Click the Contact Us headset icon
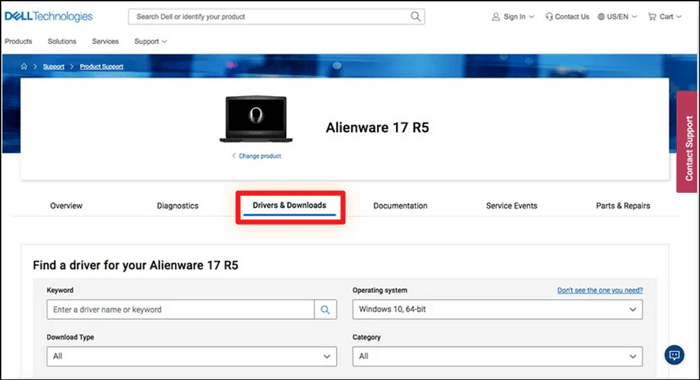700x380 pixels. click(x=549, y=17)
